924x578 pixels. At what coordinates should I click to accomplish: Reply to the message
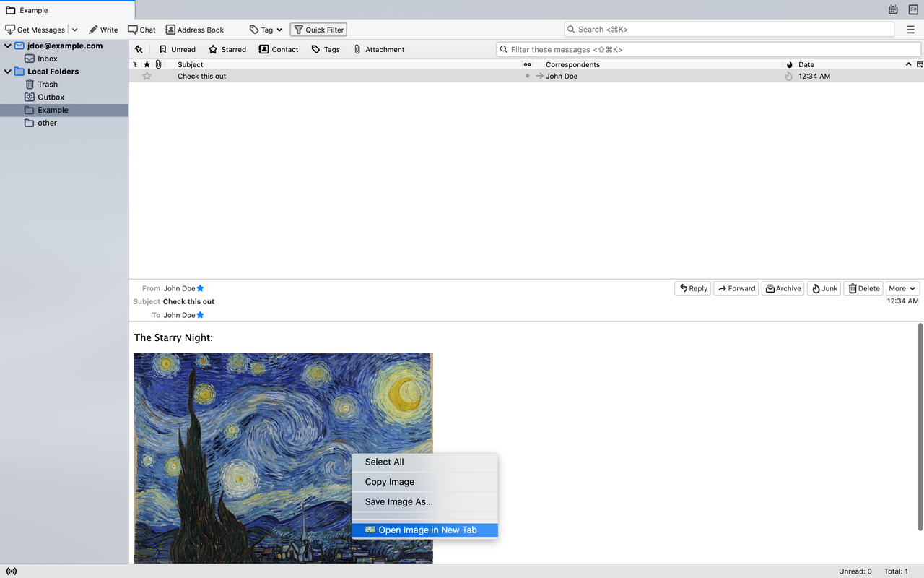point(692,288)
